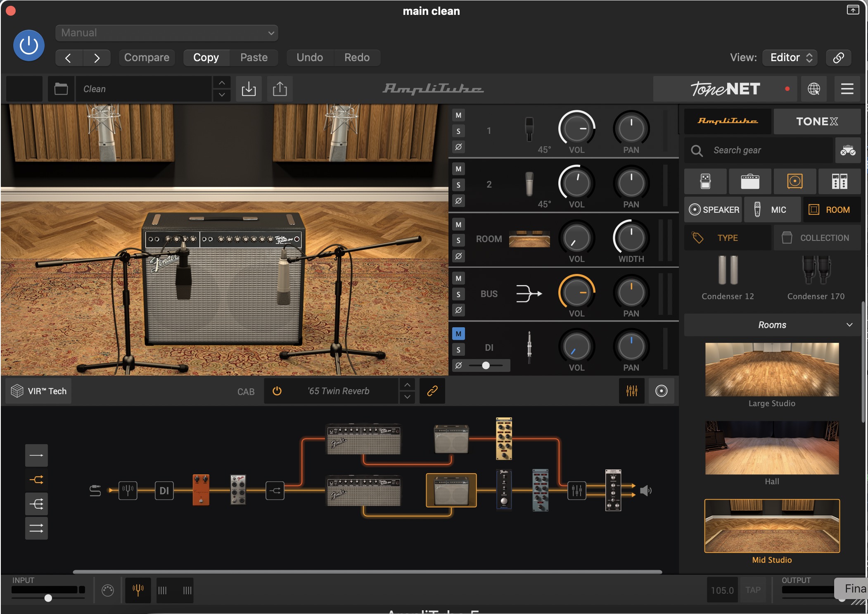Invert phase on mic channel 1
The height and width of the screenshot is (614, 868).
click(458, 147)
